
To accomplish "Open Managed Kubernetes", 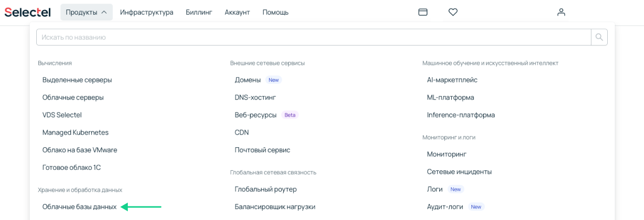I will 75,133.
